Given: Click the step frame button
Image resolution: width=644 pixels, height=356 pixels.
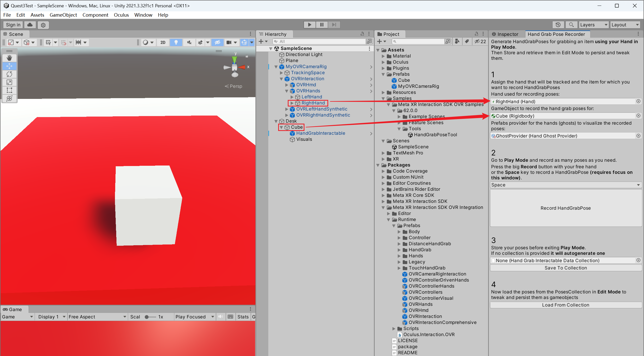Looking at the screenshot, I should click(x=334, y=25).
